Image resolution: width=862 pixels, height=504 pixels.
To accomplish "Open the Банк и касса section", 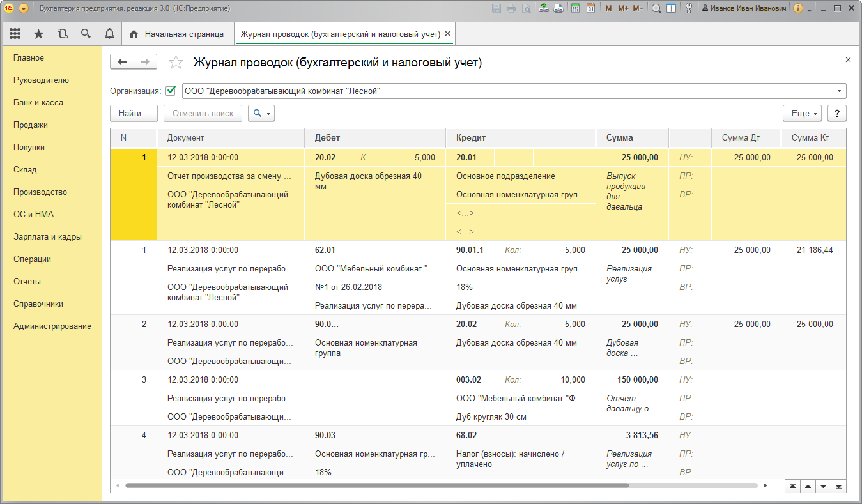I will (x=38, y=102).
